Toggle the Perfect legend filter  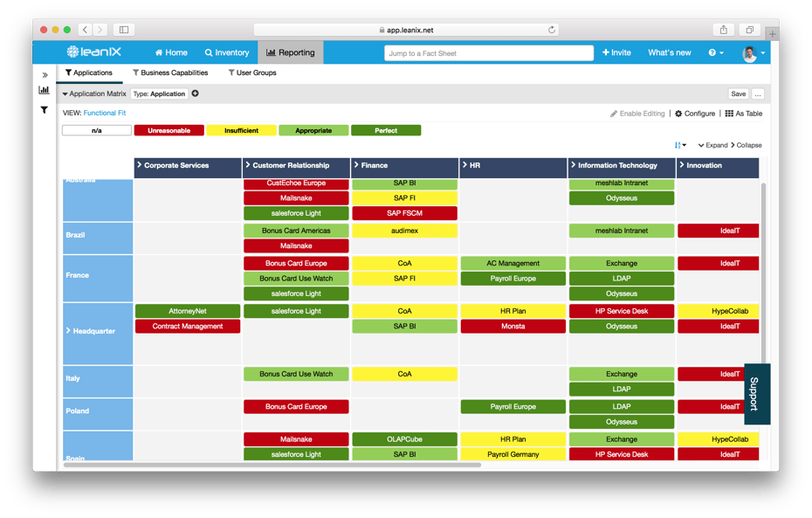point(386,130)
